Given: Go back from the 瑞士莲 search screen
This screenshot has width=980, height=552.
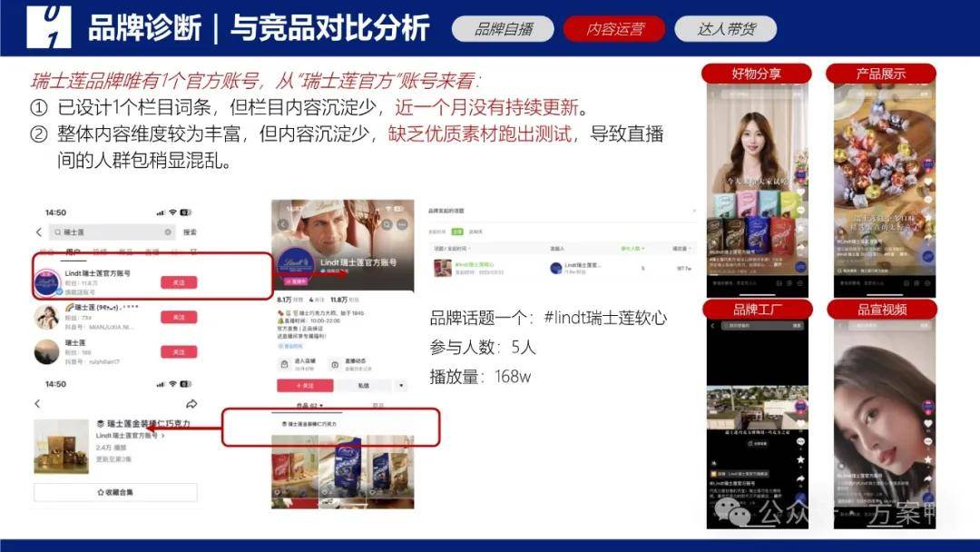Looking at the screenshot, I should [x=39, y=232].
